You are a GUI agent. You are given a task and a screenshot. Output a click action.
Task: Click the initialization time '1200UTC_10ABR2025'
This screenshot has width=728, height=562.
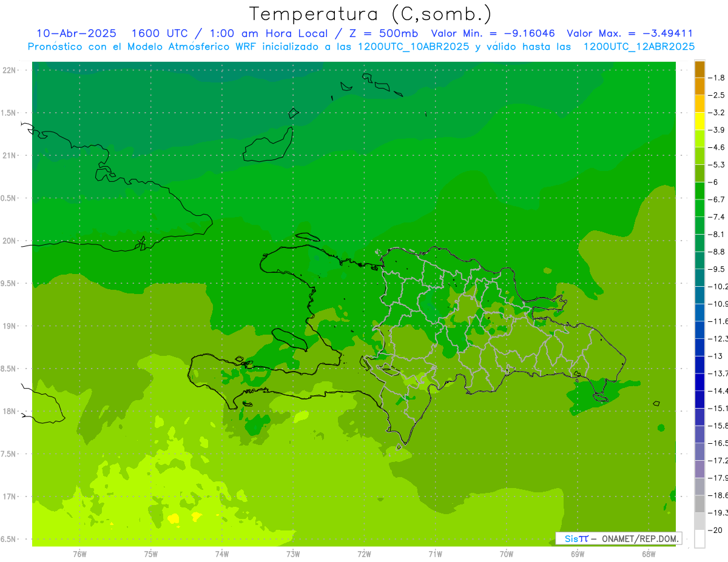tap(414, 46)
